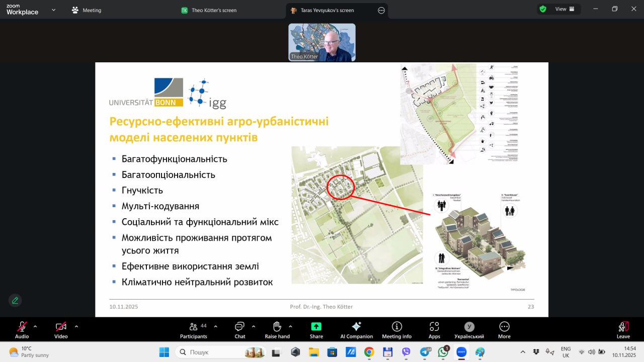Click the green Share screen button
644x362 pixels.
(x=316, y=329)
